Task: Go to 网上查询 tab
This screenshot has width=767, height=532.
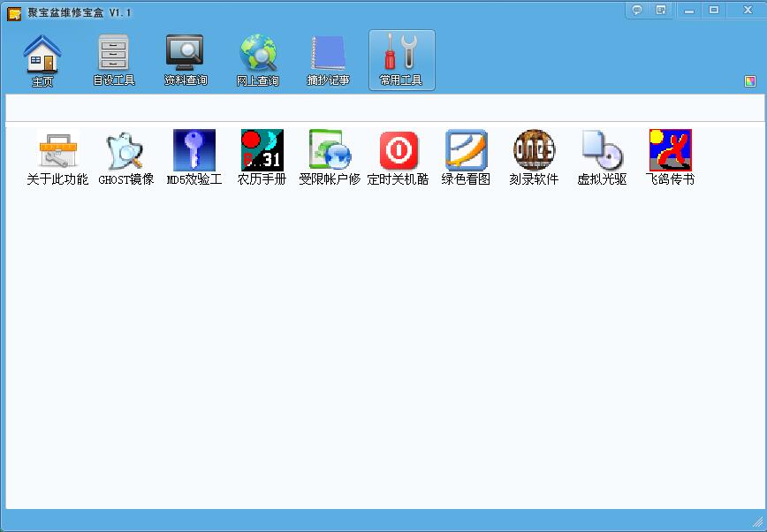Action: click(258, 61)
